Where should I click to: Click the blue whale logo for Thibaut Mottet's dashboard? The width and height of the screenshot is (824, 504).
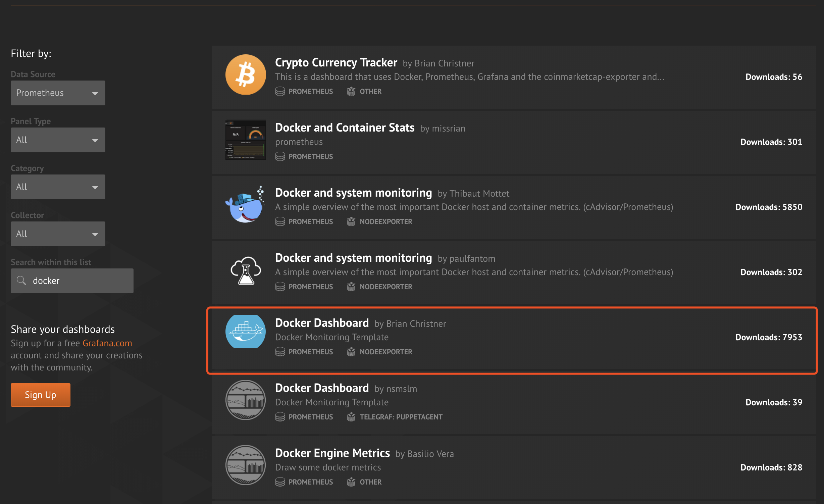(245, 205)
